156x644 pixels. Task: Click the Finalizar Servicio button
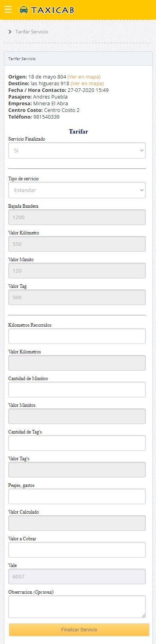point(79,629)
